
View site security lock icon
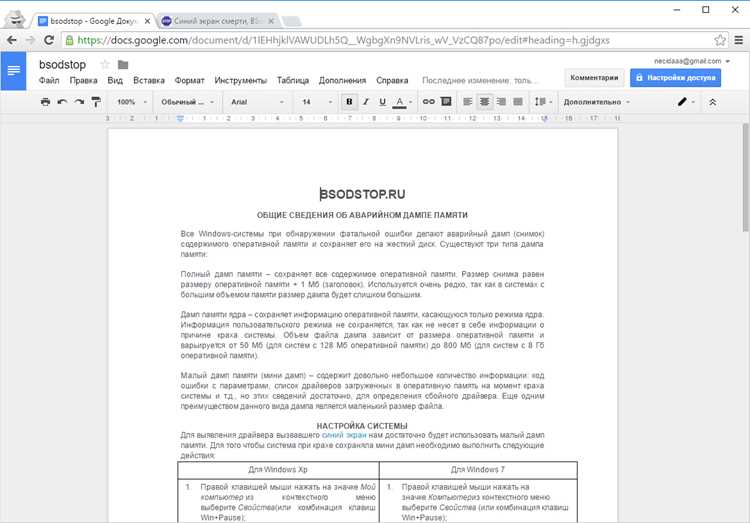(69, 40)
